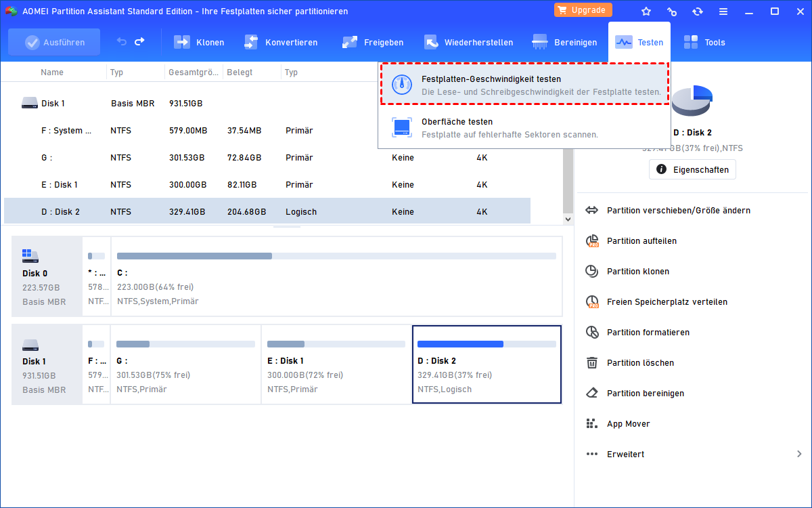Click the down arrow of list scrollbar

tap(568, 219)
